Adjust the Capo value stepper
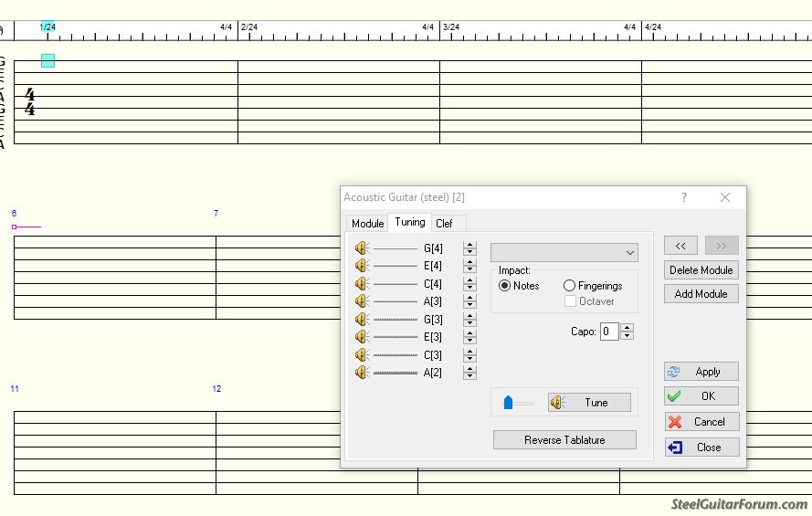The width and height of the screenshot is (812, 516). (627, 332)
